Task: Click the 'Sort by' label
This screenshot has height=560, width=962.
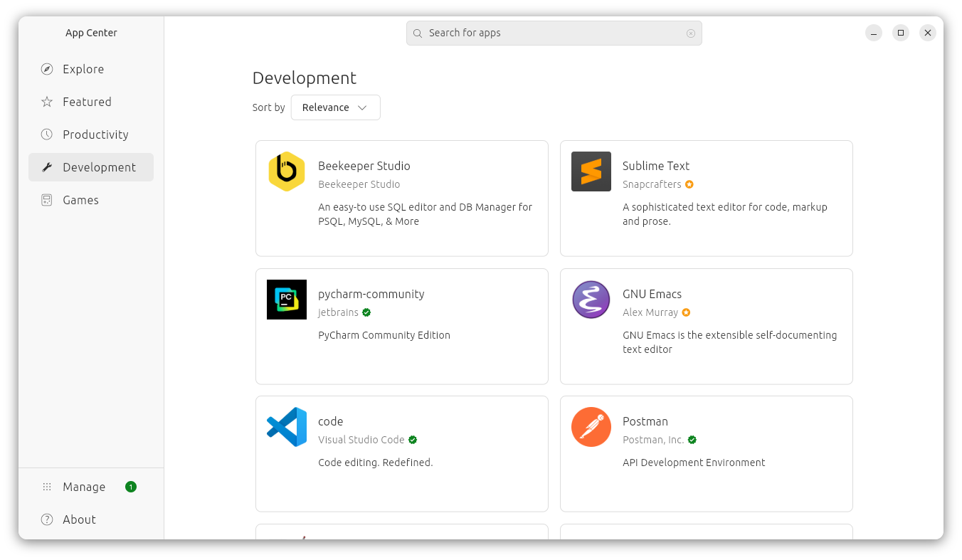Action: click(268, 107)
